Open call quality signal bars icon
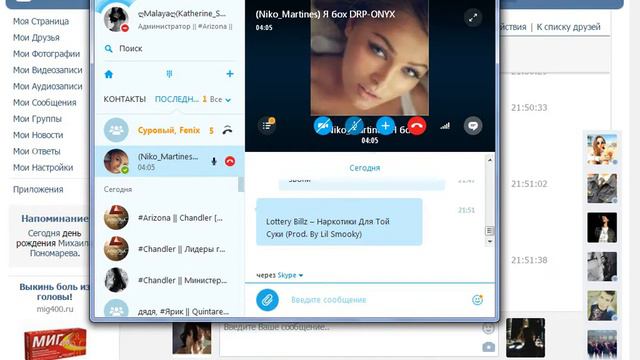 pyautogui.click(x=445, y=126)
